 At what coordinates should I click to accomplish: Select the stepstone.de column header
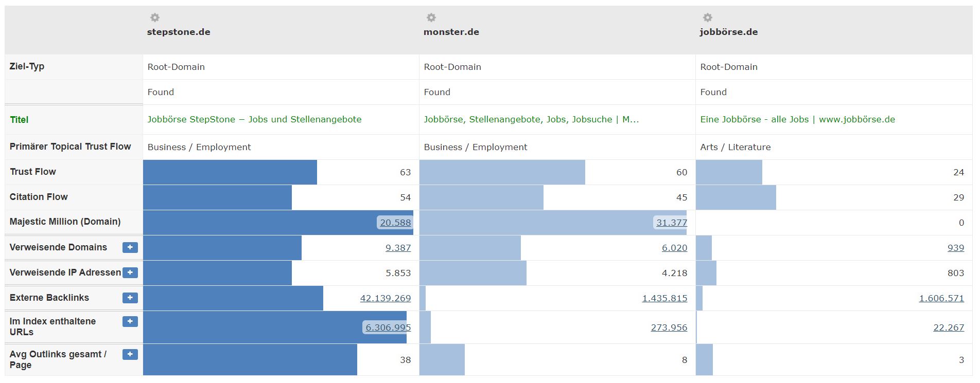tap(179, 32)
